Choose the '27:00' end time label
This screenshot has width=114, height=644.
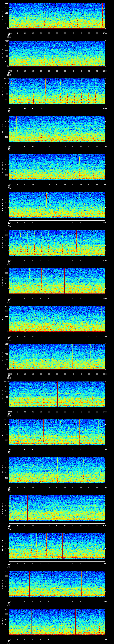pos(105,412)
